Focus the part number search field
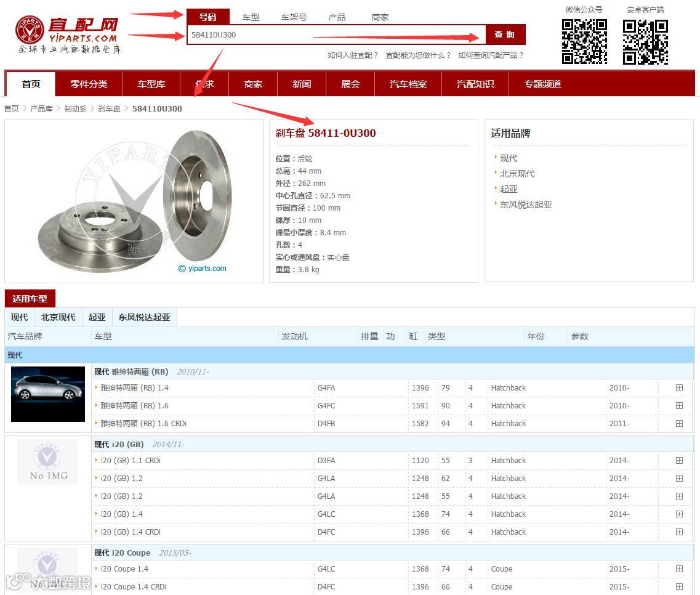 (336, 35)
